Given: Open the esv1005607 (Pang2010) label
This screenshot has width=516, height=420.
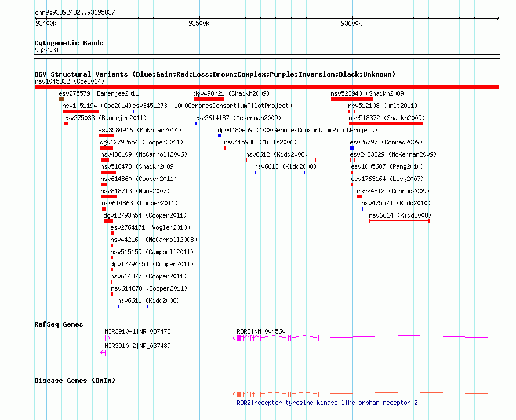Looking at the screenshot, I should 387,166.
